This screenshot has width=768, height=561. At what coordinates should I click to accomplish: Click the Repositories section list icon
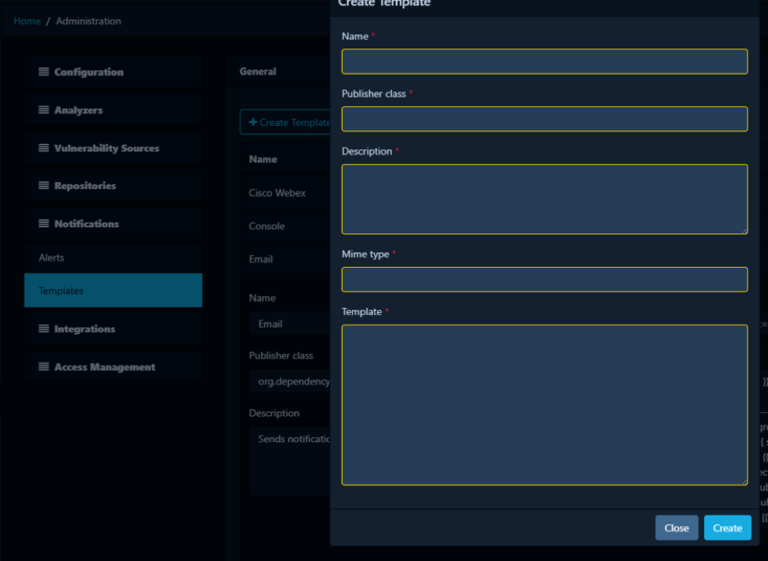click(x=44, y=186)
